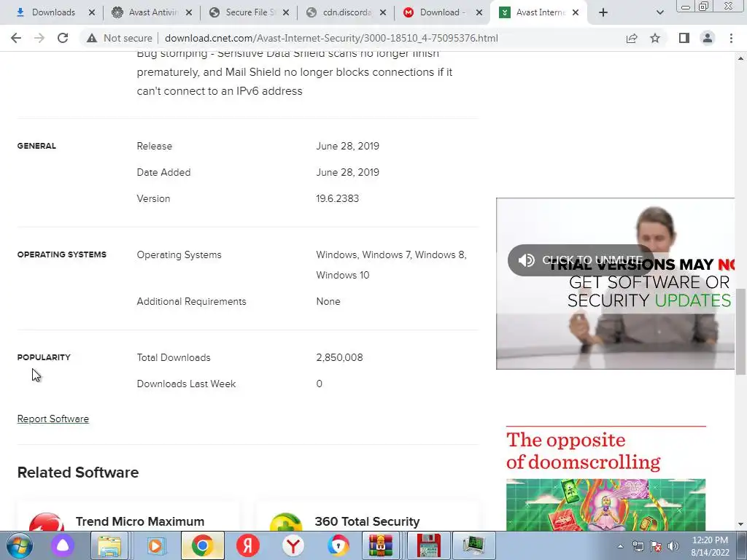Click the address bar URL
The image size is (747, 560).
pyautogui.click(x=332, y=38)
